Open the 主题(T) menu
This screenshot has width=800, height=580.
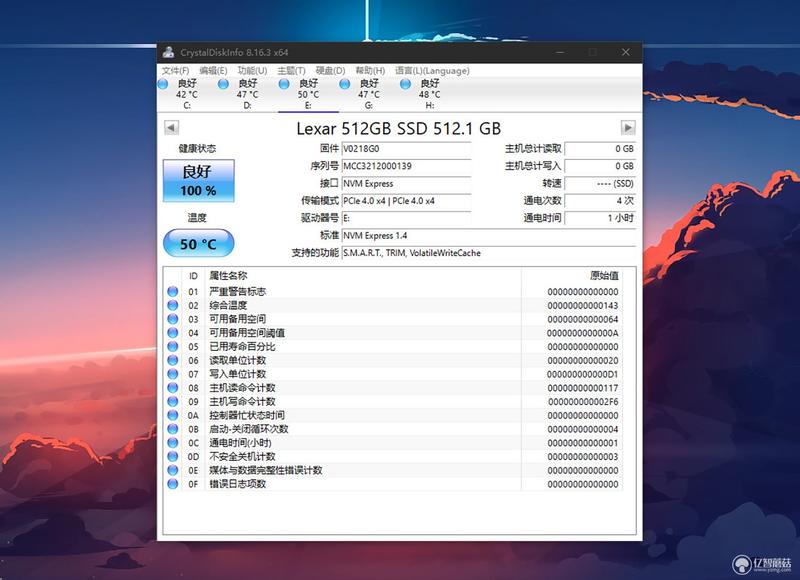click(x=291, y=70)
